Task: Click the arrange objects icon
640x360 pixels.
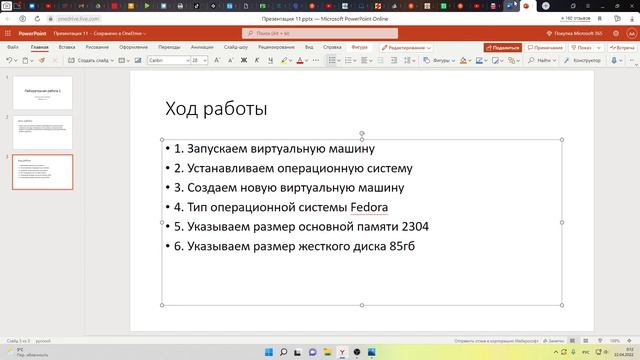Action: pos(511,60)
